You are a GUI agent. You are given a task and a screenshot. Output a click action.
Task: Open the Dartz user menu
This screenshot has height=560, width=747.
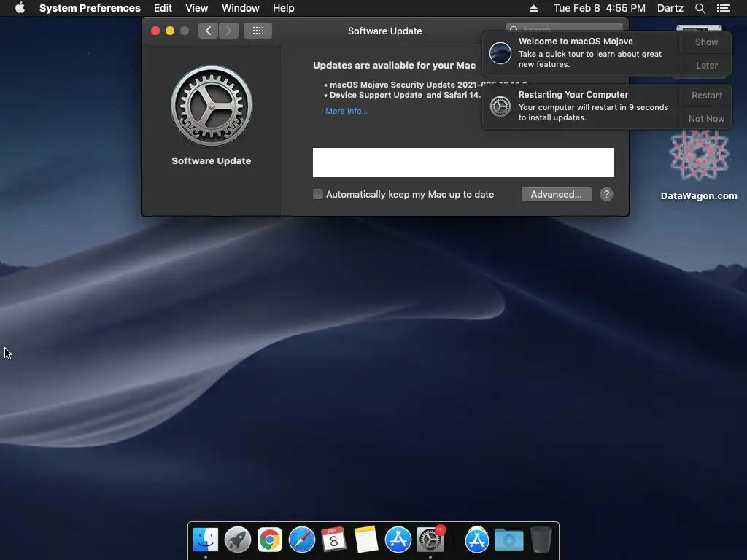(670, 8)
